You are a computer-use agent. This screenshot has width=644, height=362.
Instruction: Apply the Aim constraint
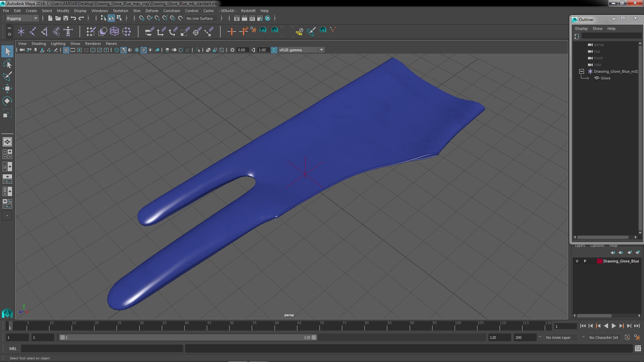click(197, 32)
